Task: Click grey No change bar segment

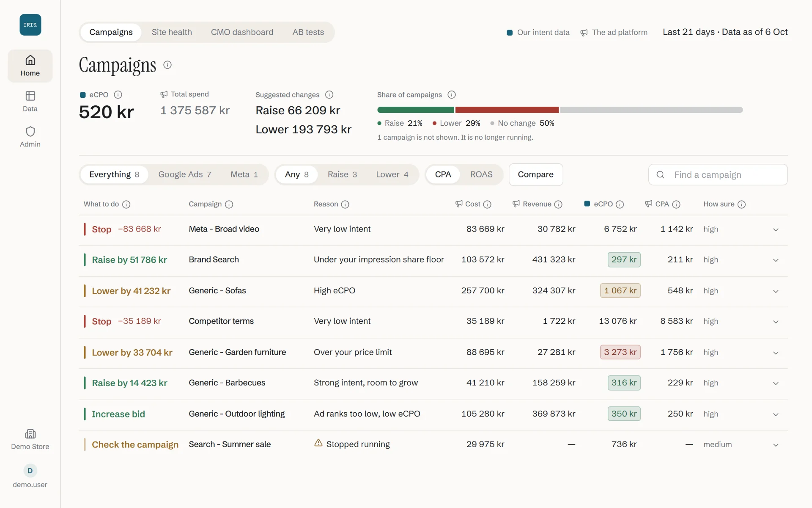Action: [x=651, y=110]
